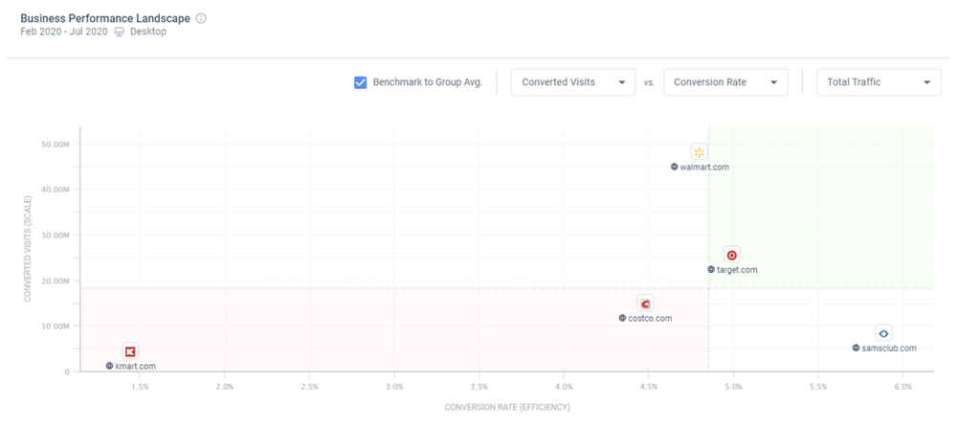The height and width of the screenshot is (427, 980).
Task: Click the Sam's Club logo marker
Action: [883, 333]
